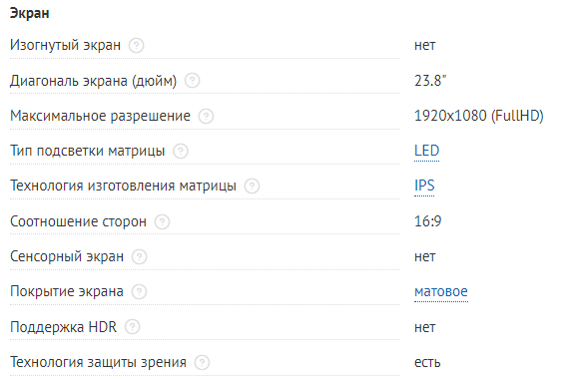This screenshot has height=380, width=588.
Task: Show help icon for Соотношение сторон
Action: (x=162, y=221)
